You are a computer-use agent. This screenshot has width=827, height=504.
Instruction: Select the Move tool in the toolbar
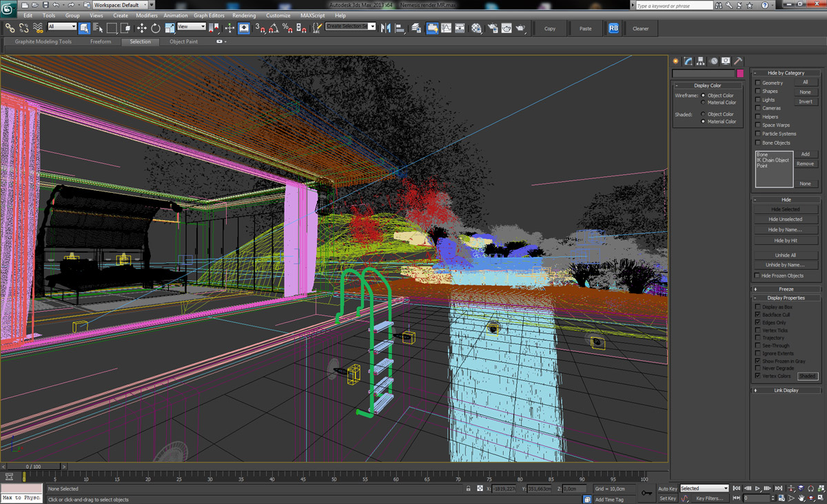pos(141,28)
